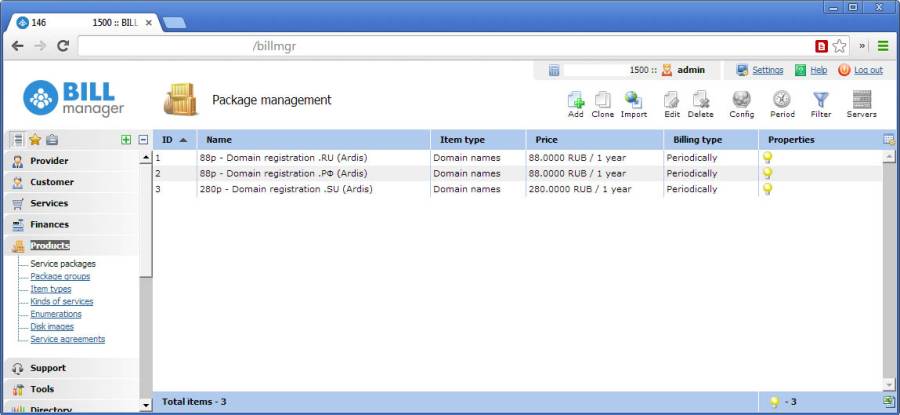Click the lightbulb icon in row 1
Image resolution: width=900 pixels, height=415 pixels.
767,157
